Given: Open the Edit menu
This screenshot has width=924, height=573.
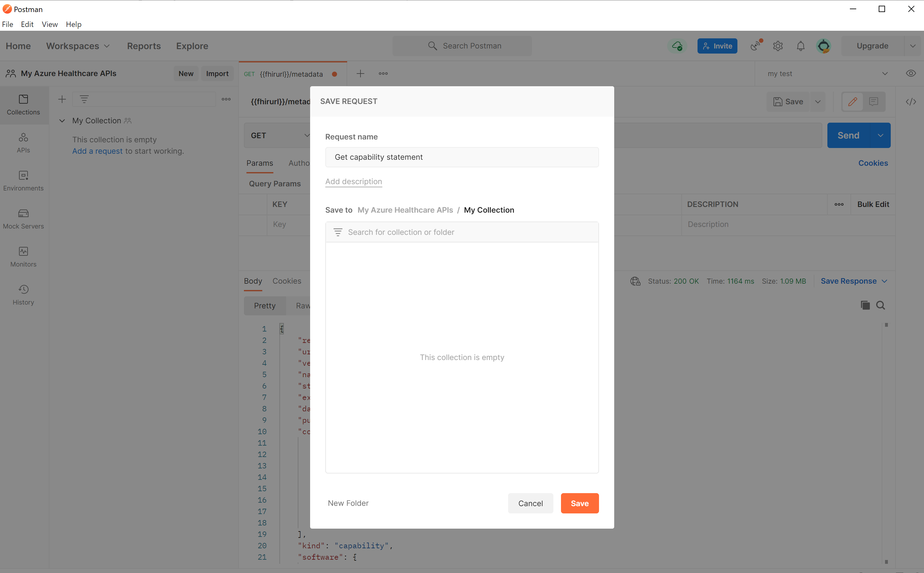Looking at the screenshot, I should [x=27, y=24].
